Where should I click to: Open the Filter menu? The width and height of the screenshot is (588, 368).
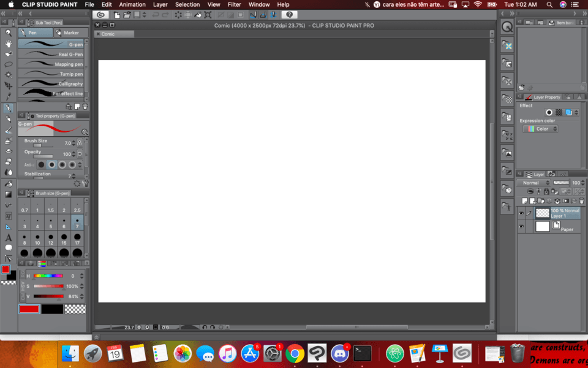coord(234,4)
